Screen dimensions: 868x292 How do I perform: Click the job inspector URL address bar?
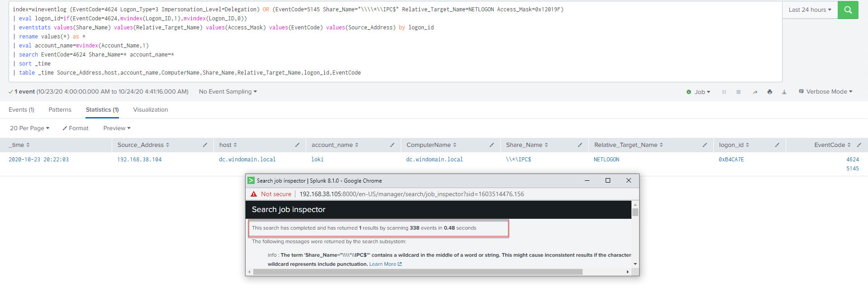pos(412,194)
